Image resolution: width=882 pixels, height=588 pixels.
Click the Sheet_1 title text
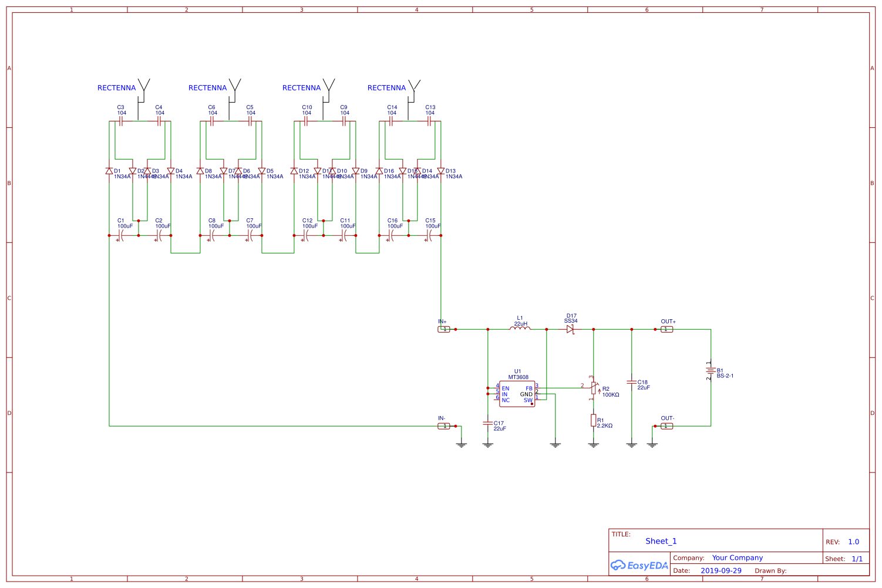[x=661, y=541]
